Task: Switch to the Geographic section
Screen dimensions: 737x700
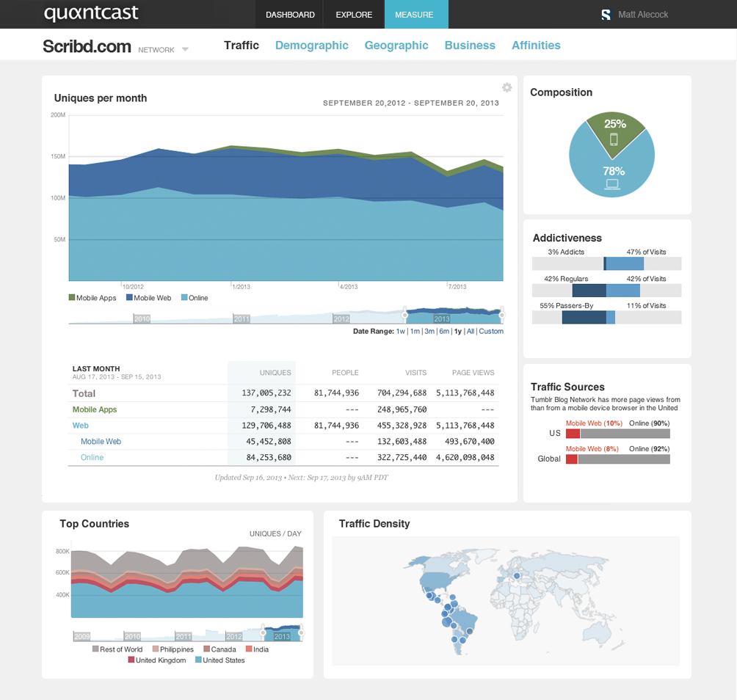Action: point(396,45)
